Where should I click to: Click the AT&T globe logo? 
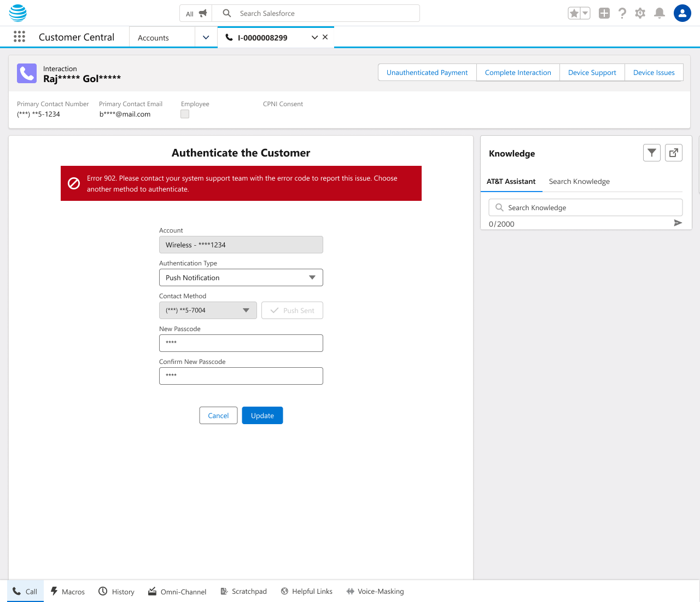click(x=18, y=13)
